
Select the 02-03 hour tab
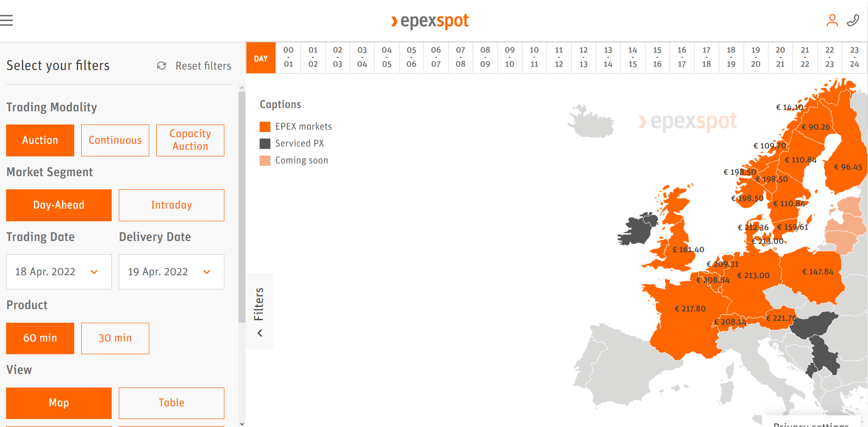point(338,57)
